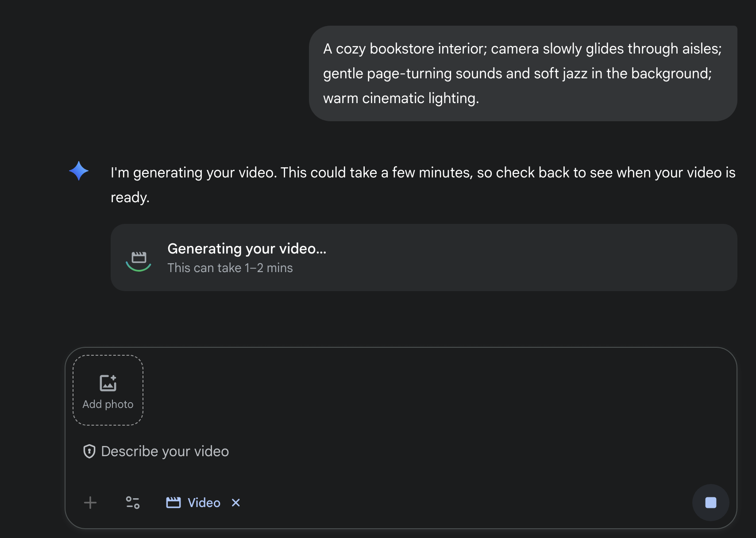Stop video generation with square button
This screenshot has width=756, height=538.
(x=710, y=503)
